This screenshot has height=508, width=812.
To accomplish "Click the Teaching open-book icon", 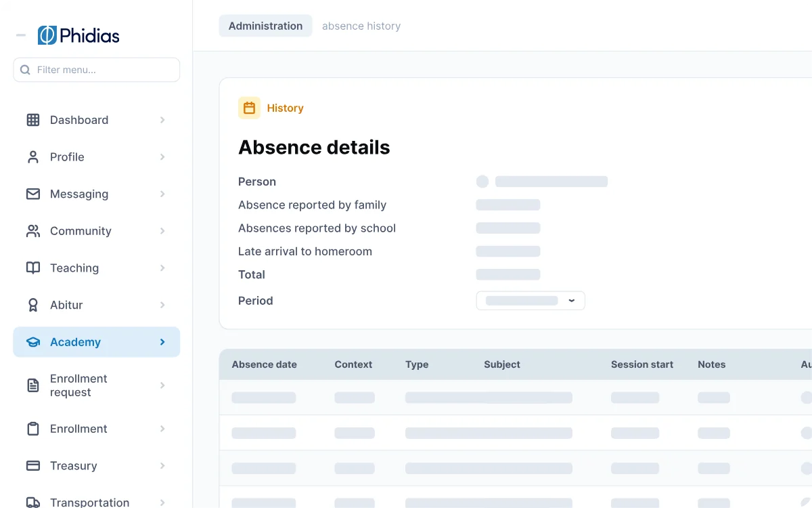I will click(x=32, y=268).
